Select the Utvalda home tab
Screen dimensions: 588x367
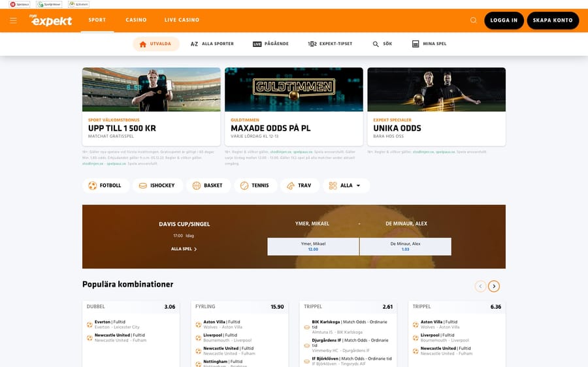pyautogui.click(x=155, y=44)
